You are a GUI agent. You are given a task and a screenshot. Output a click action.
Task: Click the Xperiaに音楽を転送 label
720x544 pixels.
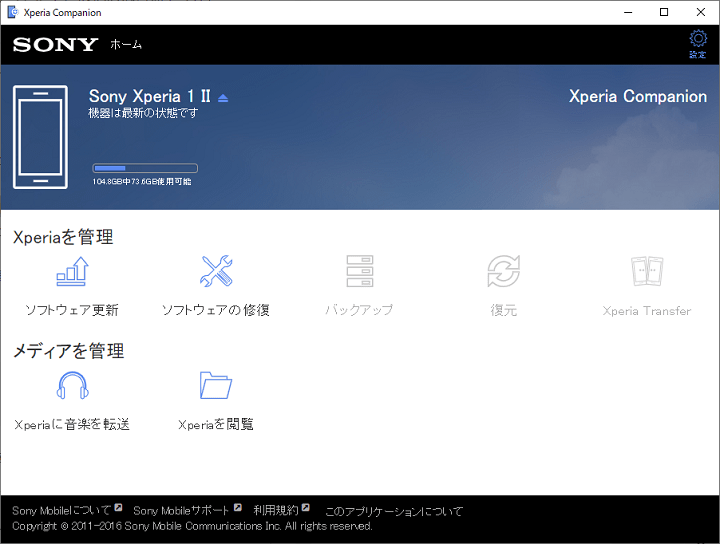pyautogui.click(x=72, y=424)
